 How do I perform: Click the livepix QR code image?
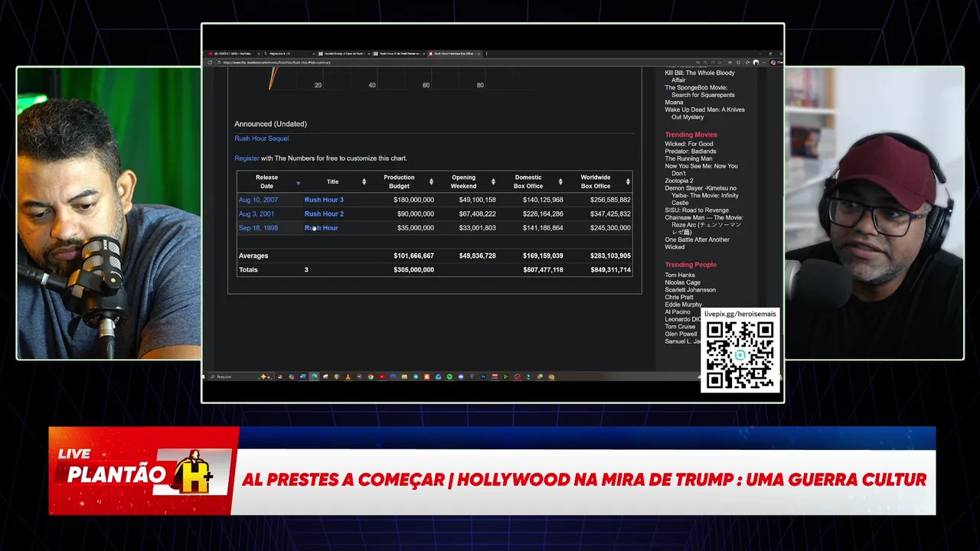point(740,355)
